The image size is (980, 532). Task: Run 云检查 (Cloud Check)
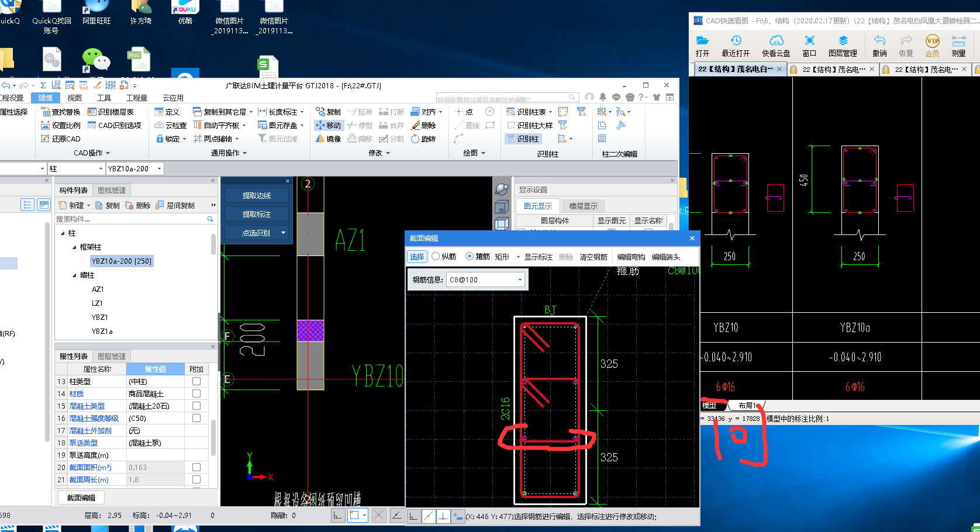pyautogui.click(x=170, y=125)
